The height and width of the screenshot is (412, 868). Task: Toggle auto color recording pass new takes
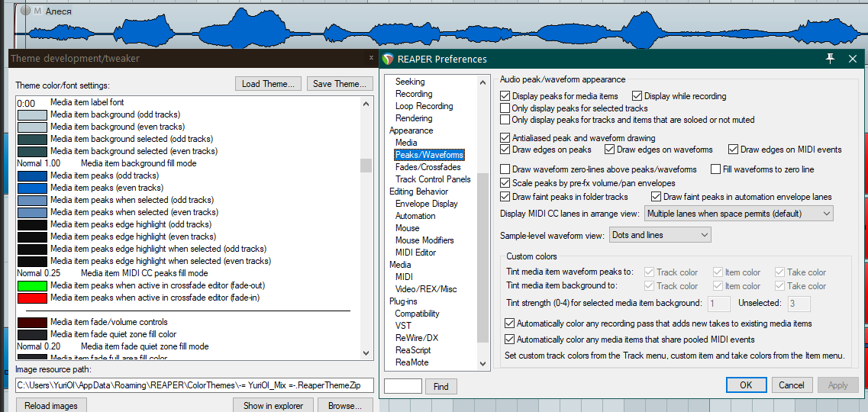[509, 323]
